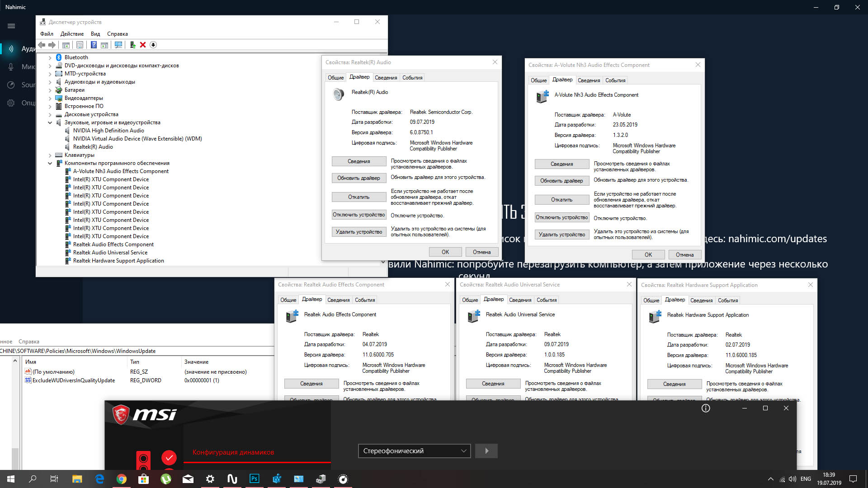Expand the Клавиатуры node
The height and width of the screenshot is (488, 868).
click(x=50, y=155)
